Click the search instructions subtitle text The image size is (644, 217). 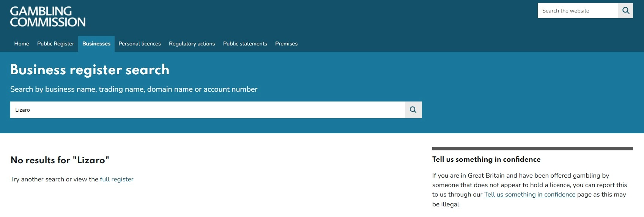134,89
